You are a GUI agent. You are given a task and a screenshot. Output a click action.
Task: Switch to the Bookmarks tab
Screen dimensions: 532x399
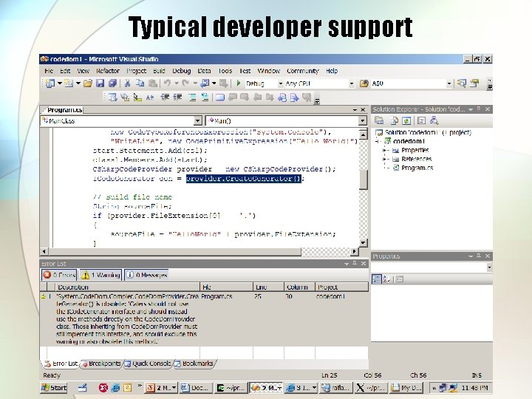pos(194,364)
